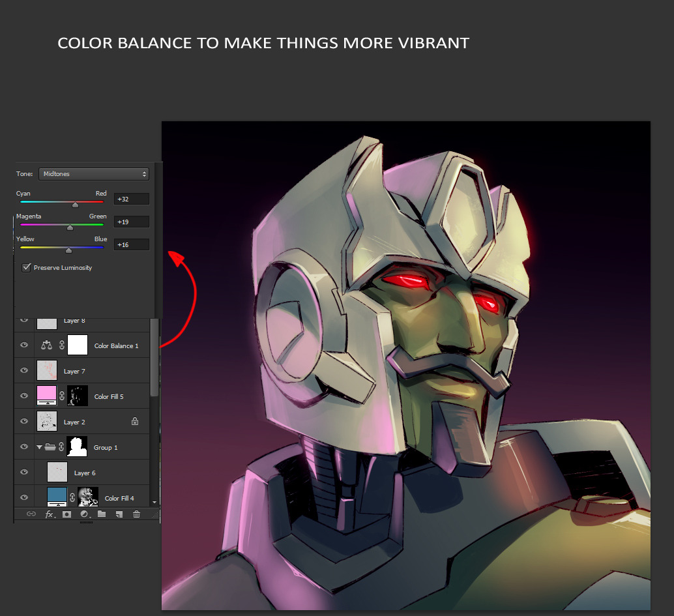The height and width of the screenshot is (616, 674).
Task: Click the Yellow-Blue slider handle
Action: point(69,250)
